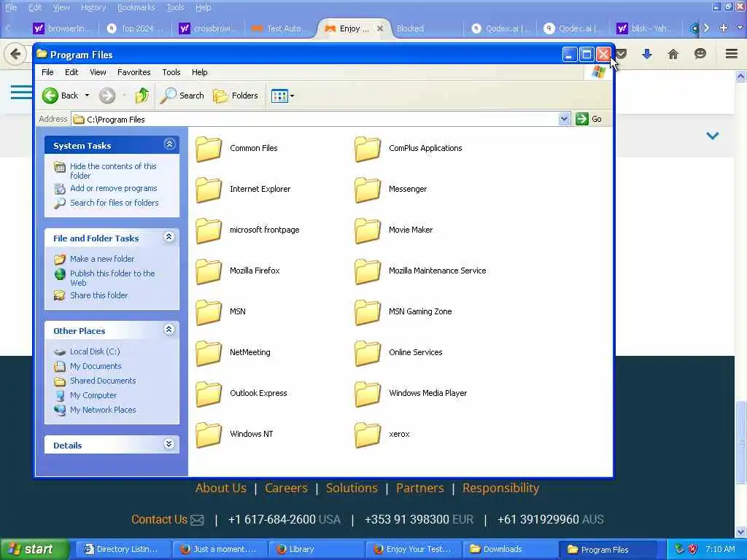The width and height of the screenshot is (747, 560).
Task: Select the Movie Maker folder icon
Action: pyautogui.click(x=368, y=230)
